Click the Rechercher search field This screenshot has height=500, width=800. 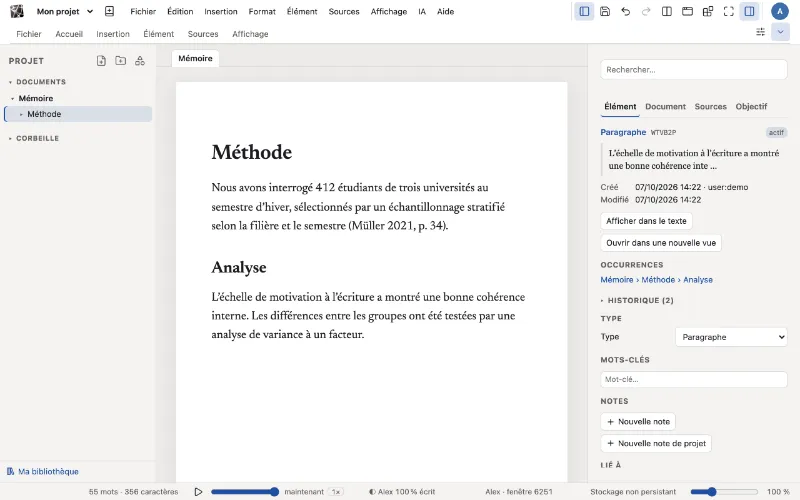(x=693, y=69)
